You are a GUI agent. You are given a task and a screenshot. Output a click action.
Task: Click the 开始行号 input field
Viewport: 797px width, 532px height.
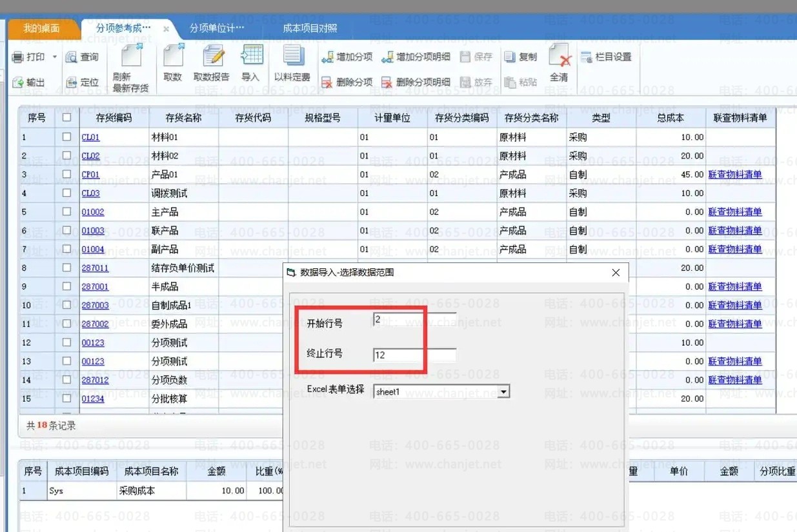(x=414, y=319)
